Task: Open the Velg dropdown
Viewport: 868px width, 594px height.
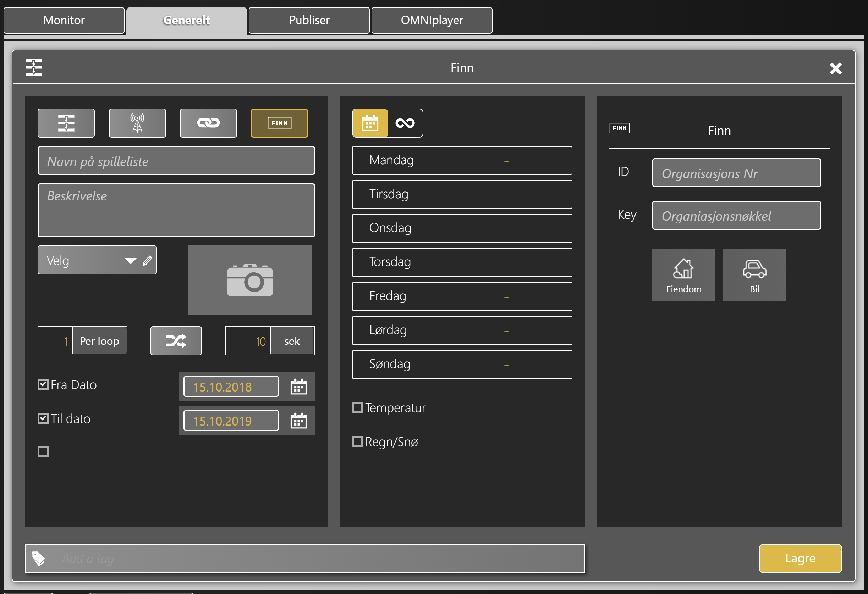Action: coord(97,260)
